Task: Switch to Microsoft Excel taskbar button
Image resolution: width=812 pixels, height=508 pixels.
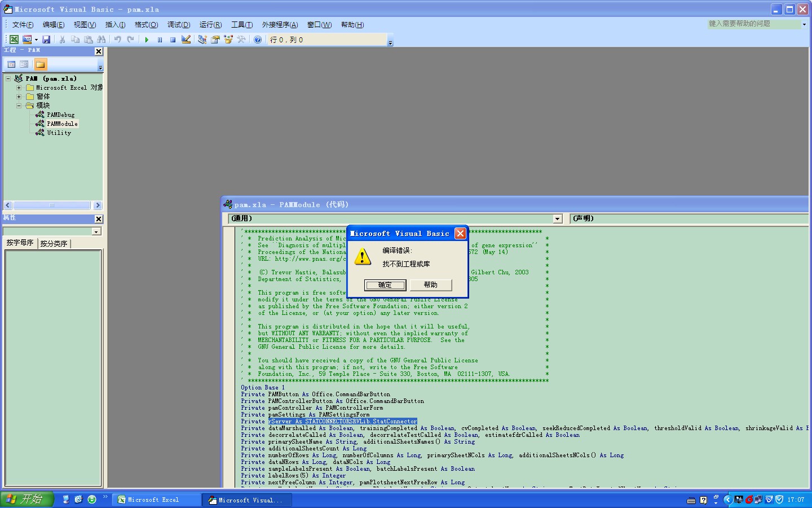Action: (x=157, y=500)
